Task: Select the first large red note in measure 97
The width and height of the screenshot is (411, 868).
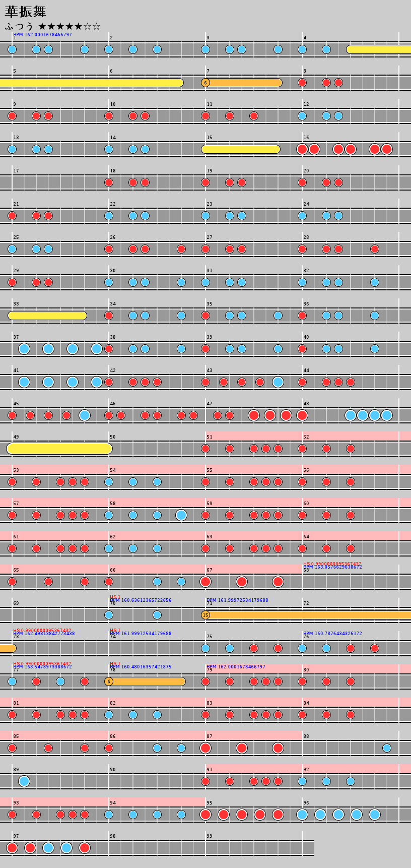Action: (x=12, y=848)
